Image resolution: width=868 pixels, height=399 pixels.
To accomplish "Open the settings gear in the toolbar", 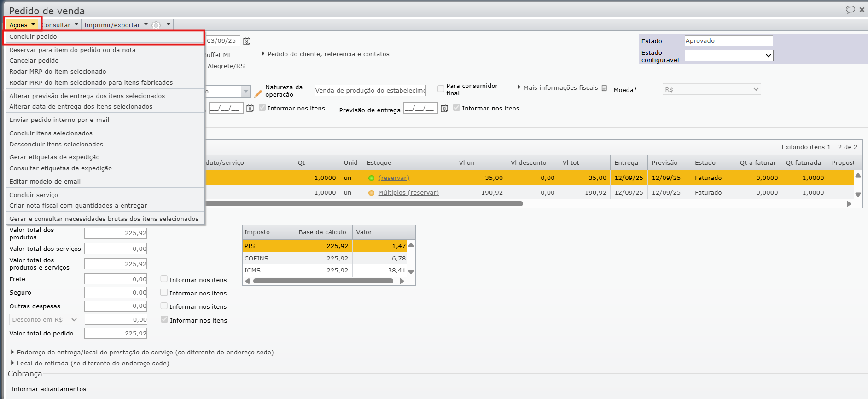I will [x=157, y=25].
